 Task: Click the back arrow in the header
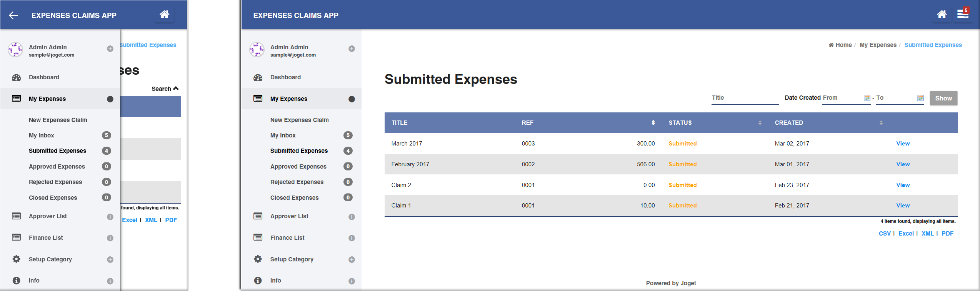pyautogui.click(x=13, y=15)
